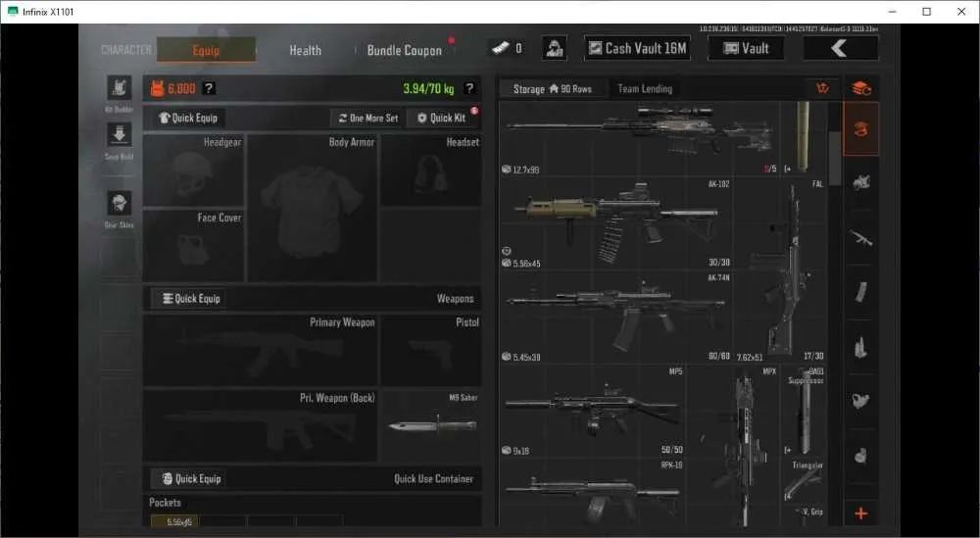Open Gear Skins icon
This screenshot has height=538, width=980.
coord(119,203)
